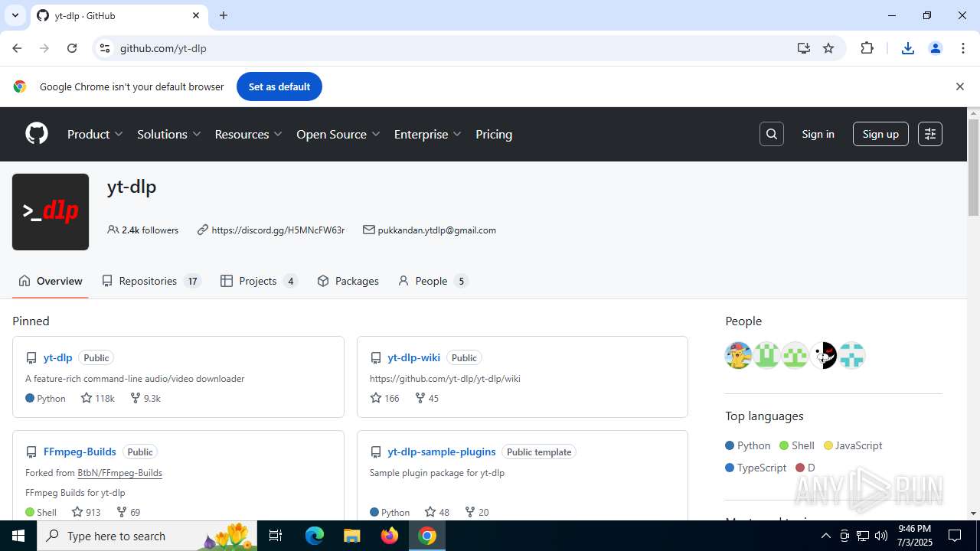980x551 pixels.
Task: Click Sign in link
Action: 818,134
